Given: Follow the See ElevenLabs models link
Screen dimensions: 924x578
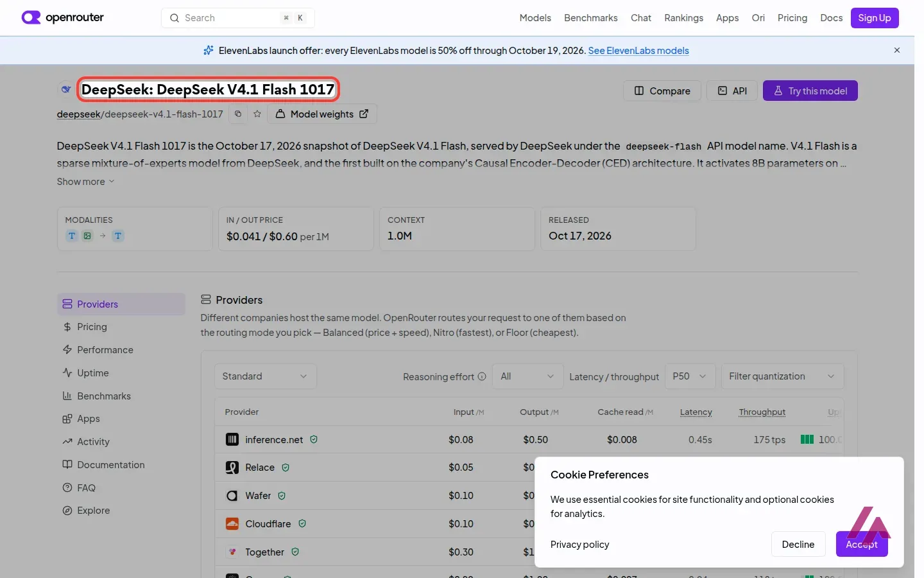Looking at the screenshot, I should click(638, 51).
